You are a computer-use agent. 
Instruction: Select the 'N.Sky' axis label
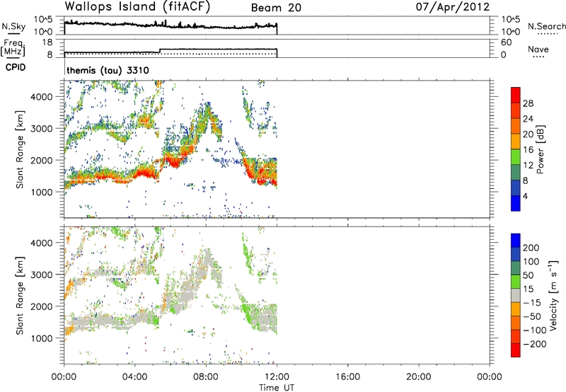pos(13,26)
